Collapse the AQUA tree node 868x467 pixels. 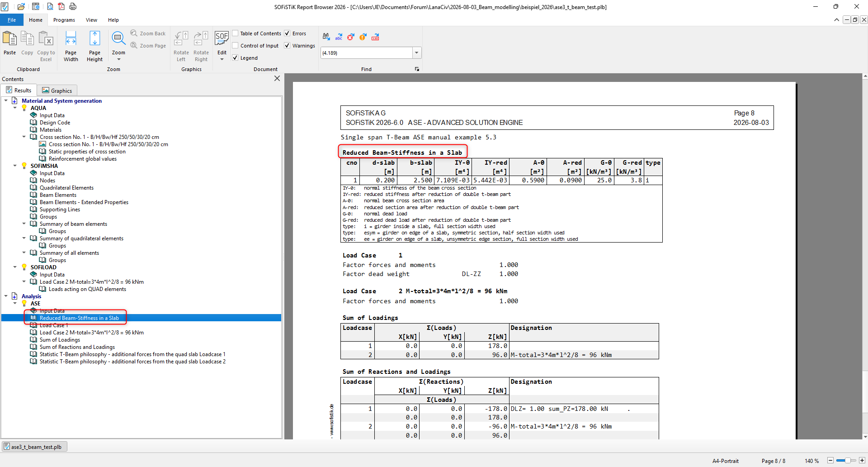coord(15,108)
